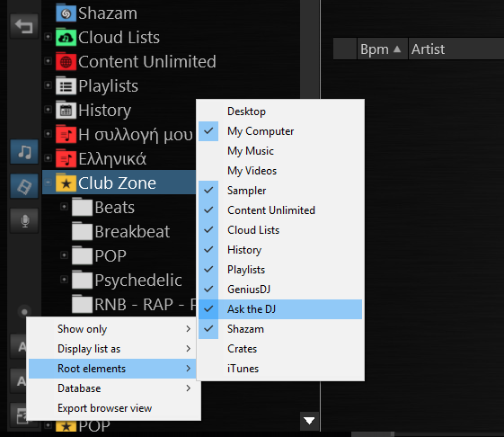Open the Root elements submenu
The height and width of the screenshot is (437, 504).
click(112, 369)
